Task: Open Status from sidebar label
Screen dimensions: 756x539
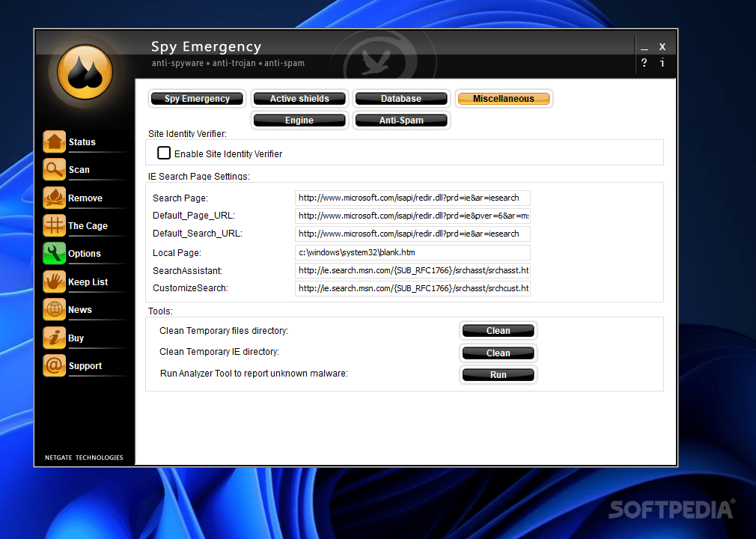Action: [82, 142]
